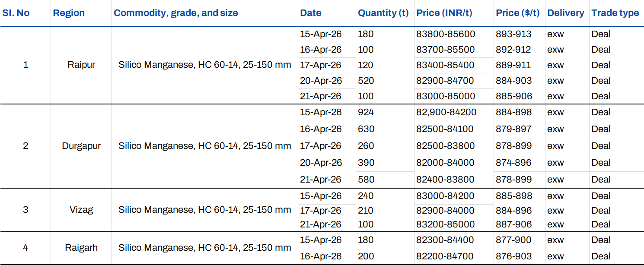Select the Price ($/t) column header
This screenshot has height=265, width=644.
coord(518,13)
